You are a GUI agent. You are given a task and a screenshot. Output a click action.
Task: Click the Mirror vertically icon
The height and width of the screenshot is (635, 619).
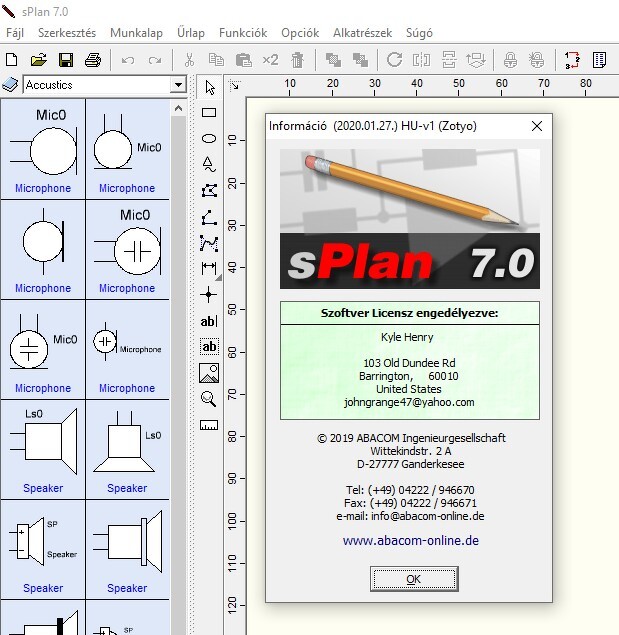coord(449,60)
